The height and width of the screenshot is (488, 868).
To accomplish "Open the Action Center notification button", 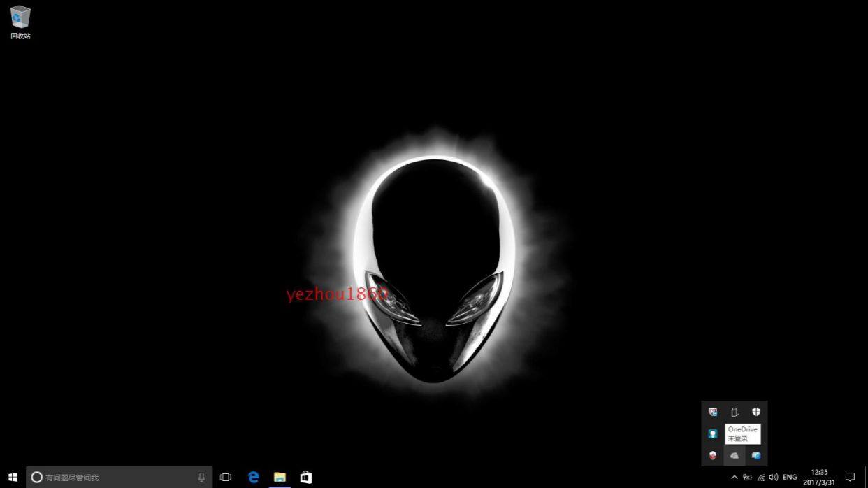I will 851,477.
